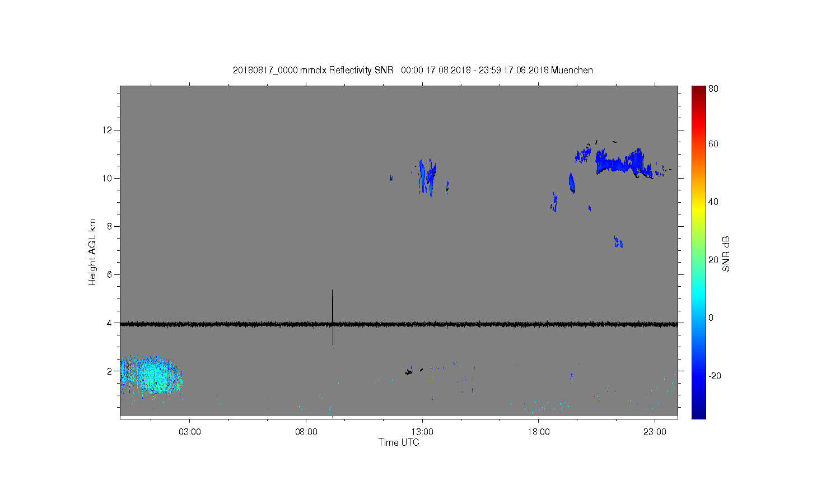
Task: Click the '13:00' time axis label
Action: point(422,432)
